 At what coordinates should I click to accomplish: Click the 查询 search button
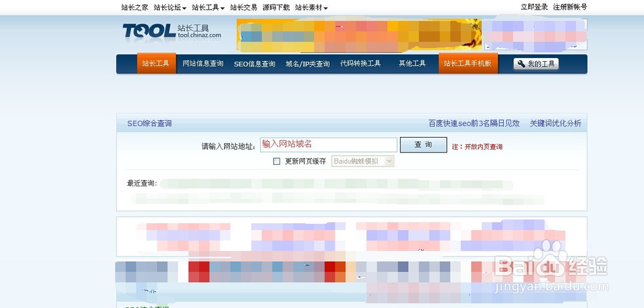point(424,145)
